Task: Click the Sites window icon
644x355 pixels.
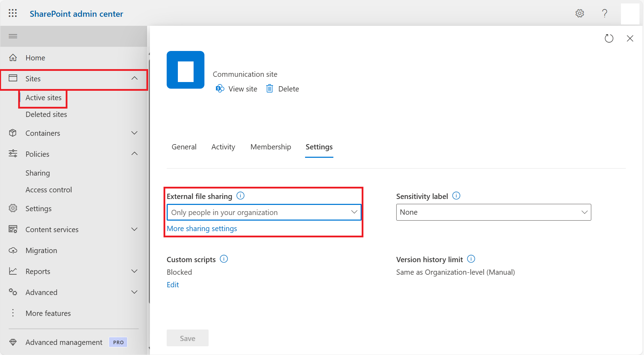Action: 13,78
